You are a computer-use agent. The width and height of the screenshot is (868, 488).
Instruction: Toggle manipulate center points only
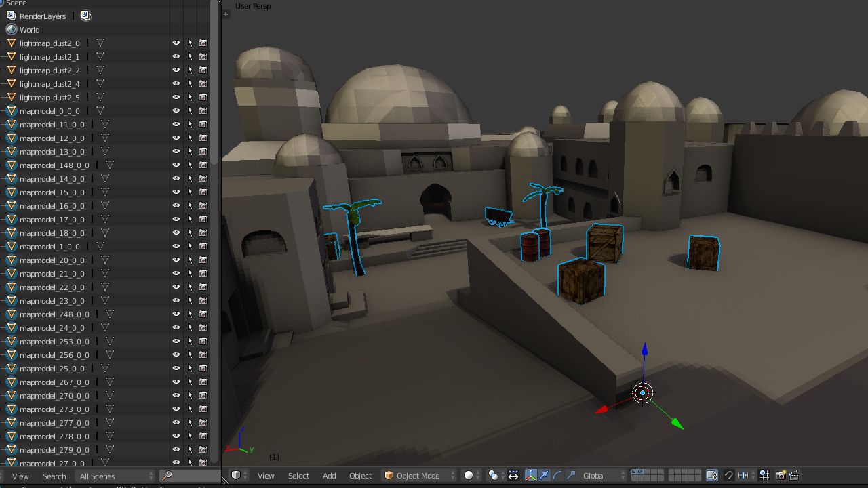[513, 476]
